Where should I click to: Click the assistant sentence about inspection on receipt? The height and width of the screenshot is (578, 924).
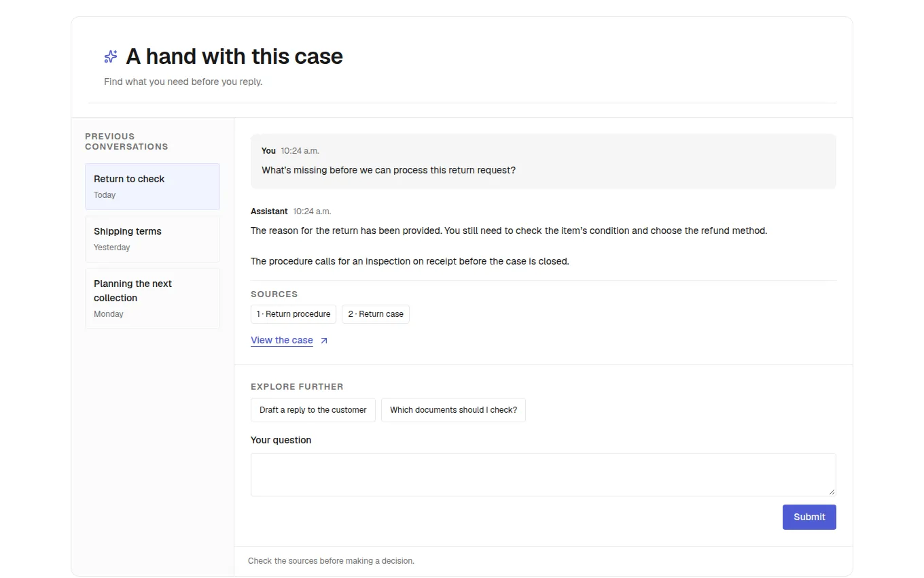tap(410, 261)
